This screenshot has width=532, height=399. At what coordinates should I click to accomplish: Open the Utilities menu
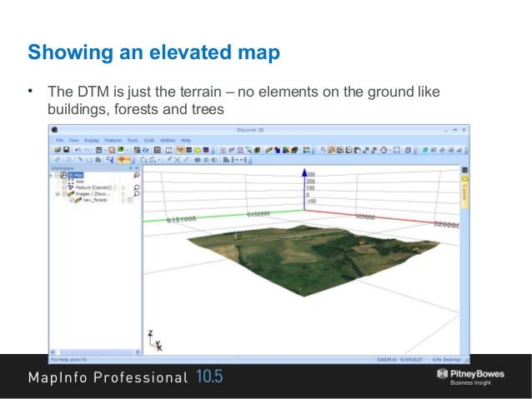(168, 140)
